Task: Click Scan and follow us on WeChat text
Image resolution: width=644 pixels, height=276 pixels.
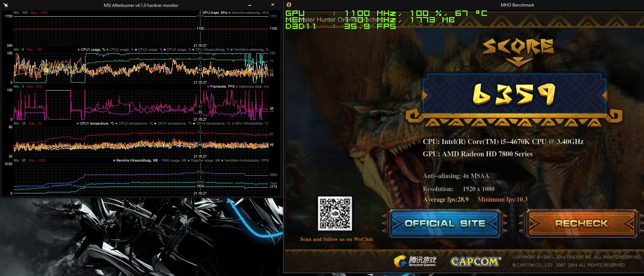Action: point(336,239)
